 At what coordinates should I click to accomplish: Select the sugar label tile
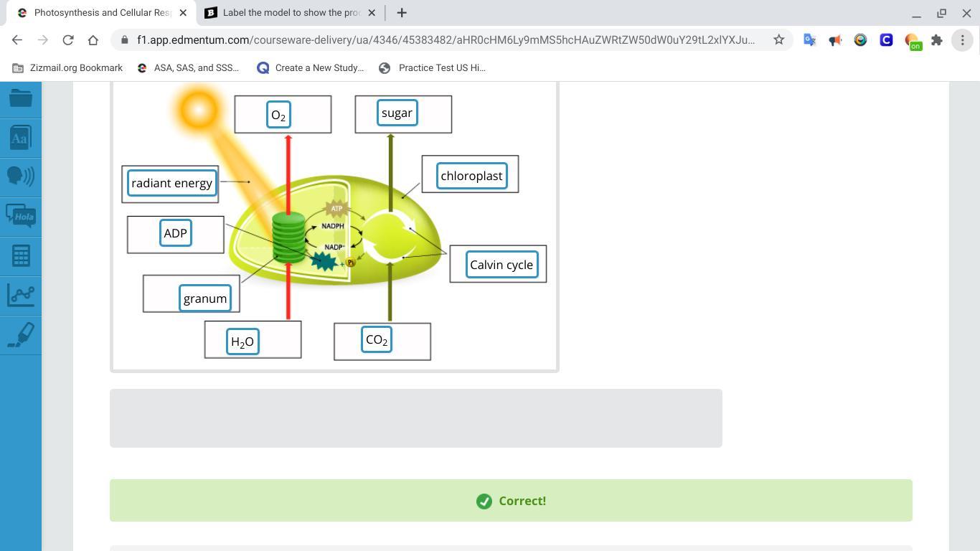[397, 113]
